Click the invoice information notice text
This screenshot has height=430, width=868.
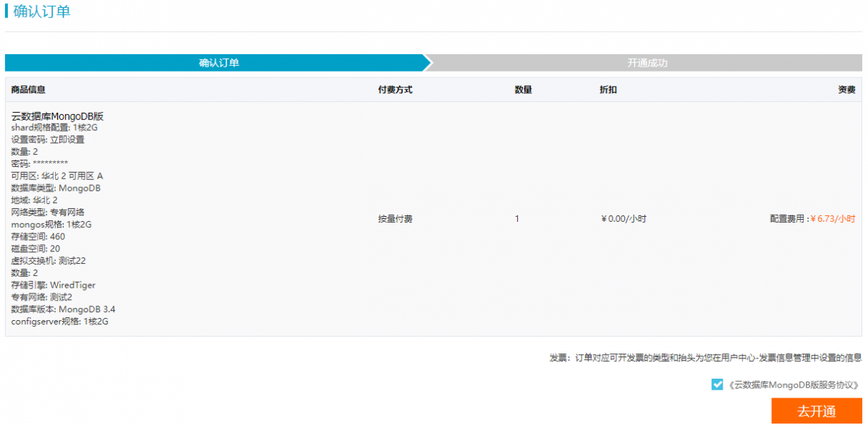point(705,358)
